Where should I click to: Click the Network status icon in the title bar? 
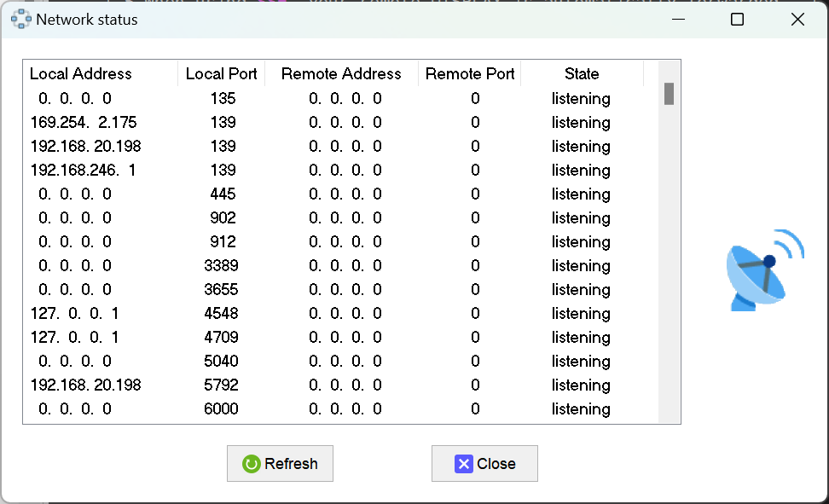(20, 18)
